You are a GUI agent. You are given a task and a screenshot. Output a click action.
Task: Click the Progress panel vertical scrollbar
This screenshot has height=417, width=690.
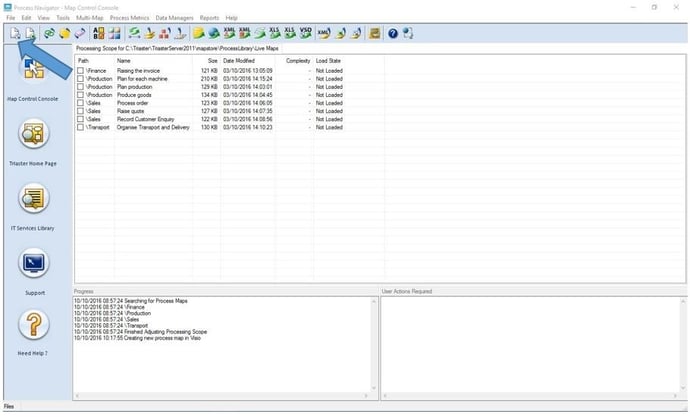click(374, 345)
